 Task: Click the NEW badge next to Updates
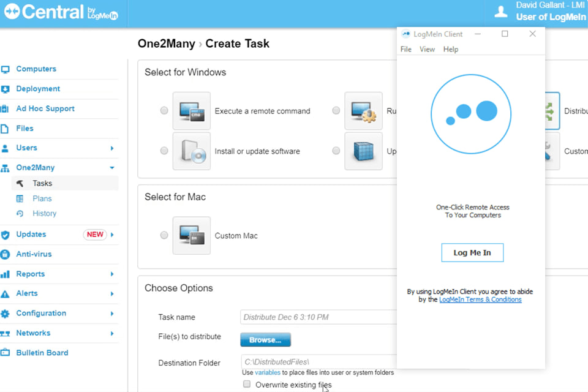pos(95,235)
